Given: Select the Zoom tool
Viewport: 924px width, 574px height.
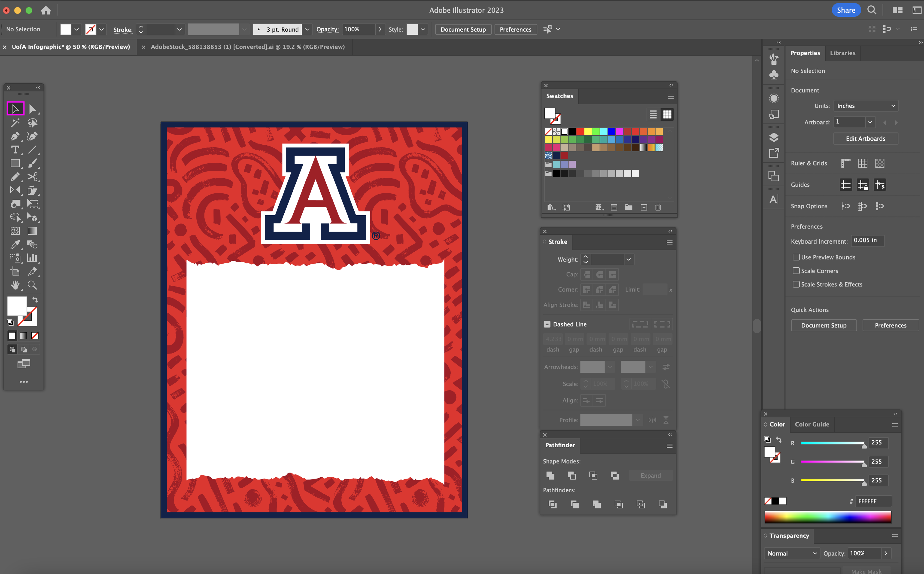Looking at the screenshot, I should click(x=32, y=285).
